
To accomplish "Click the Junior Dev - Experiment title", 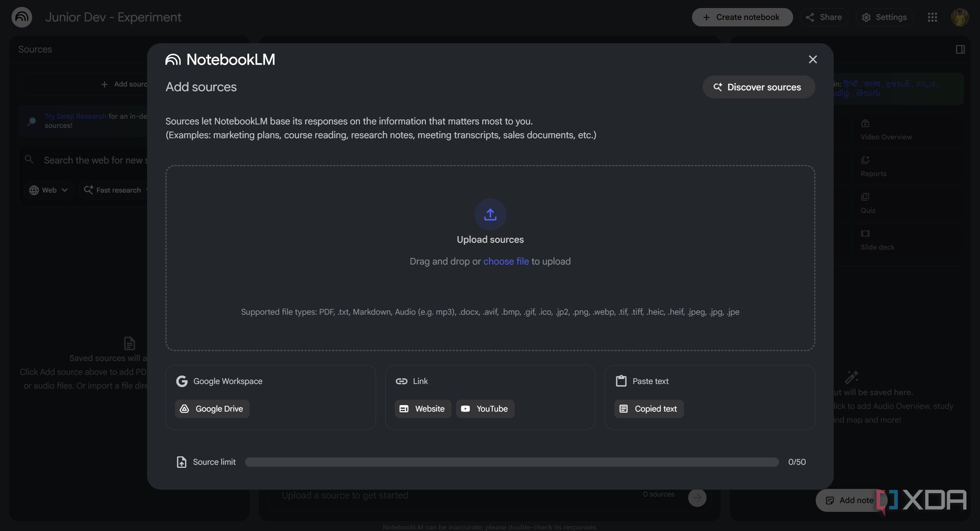I will [113, 17].
